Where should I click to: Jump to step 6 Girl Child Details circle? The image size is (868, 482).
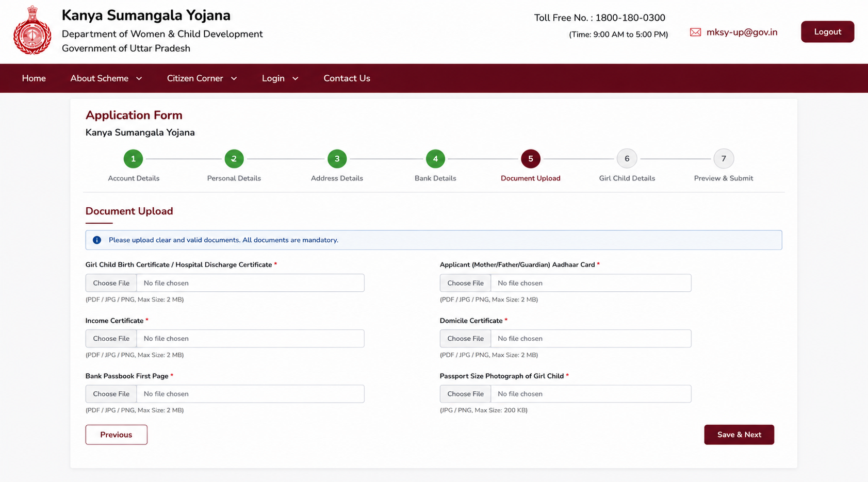(627, 159)
